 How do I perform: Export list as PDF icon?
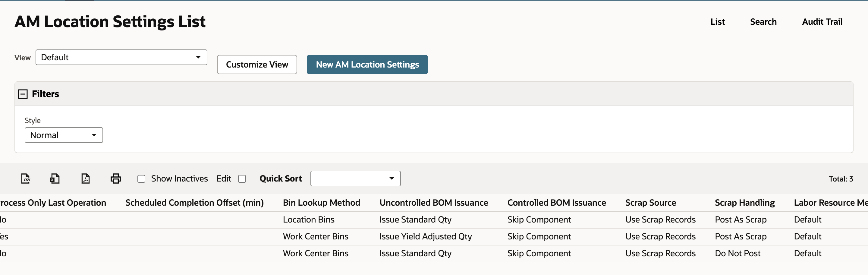86,178
